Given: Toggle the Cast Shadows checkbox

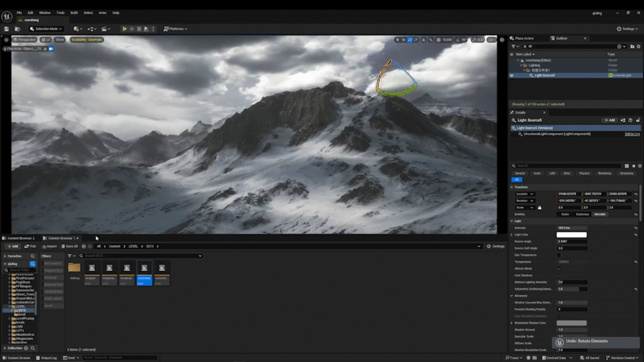Looking at the screenshot, I should pyautogui.click(x=558, y=276).
